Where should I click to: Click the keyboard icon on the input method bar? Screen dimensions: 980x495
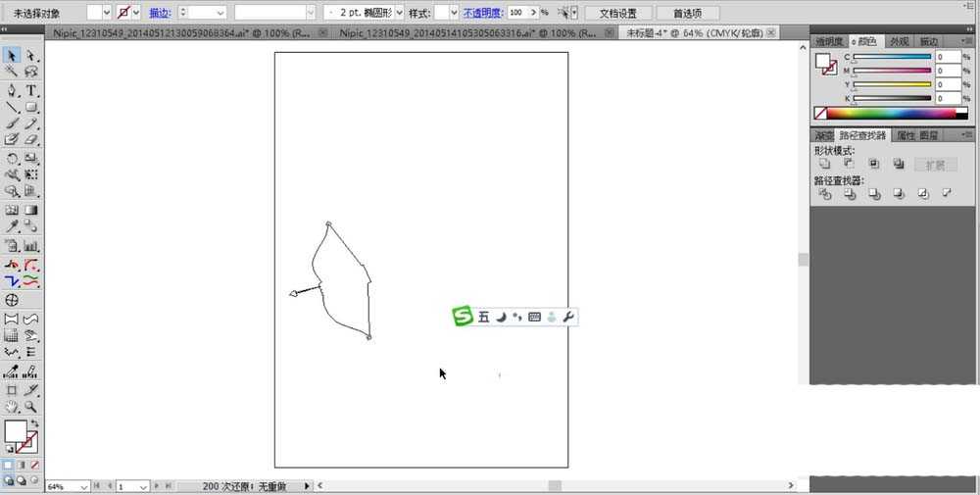tap(534, 317)
